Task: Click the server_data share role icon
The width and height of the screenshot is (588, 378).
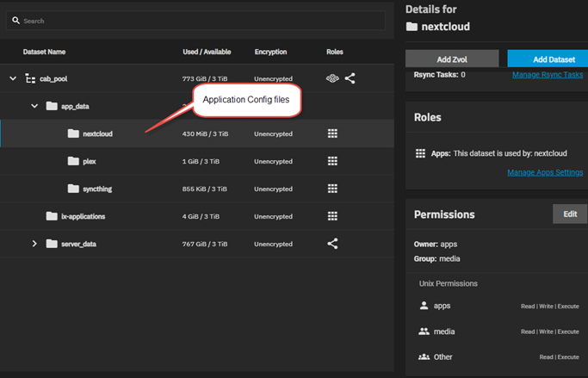Action: [332, 244]
